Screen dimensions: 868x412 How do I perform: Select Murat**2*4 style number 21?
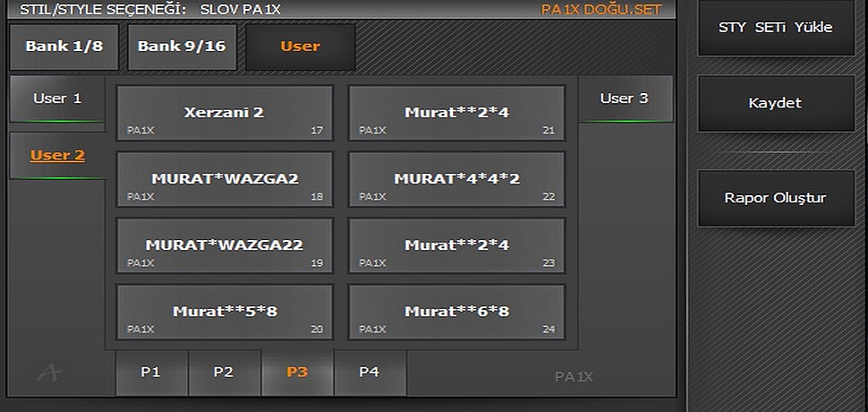(456, 113)
